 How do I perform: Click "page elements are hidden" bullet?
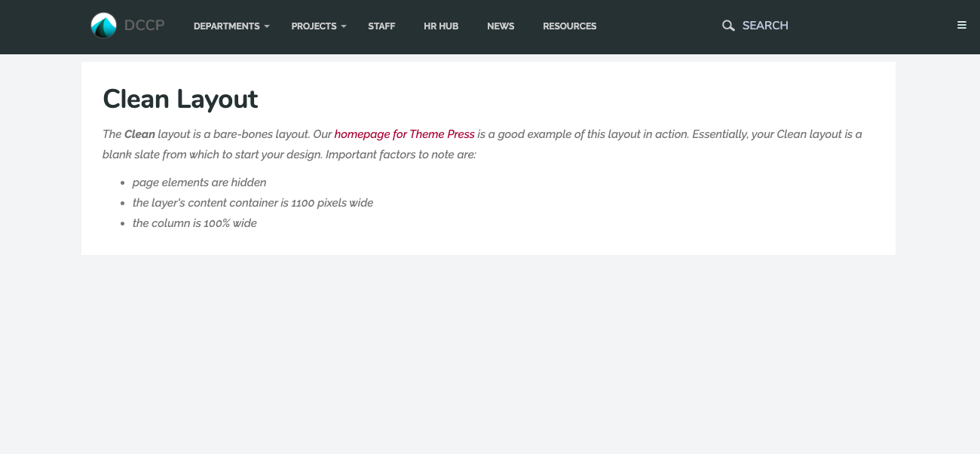pos(199,183)
